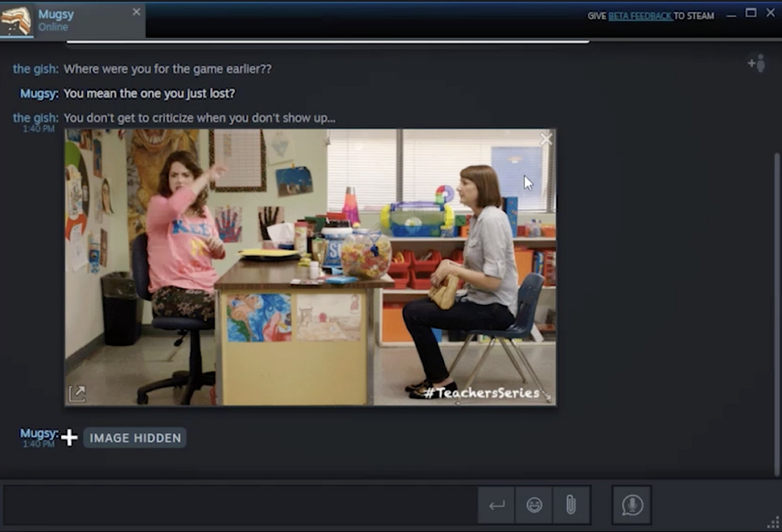Screen dimensions: 782x532
Task: Click the resize grip of the embedded image
Action: [547, 396]
